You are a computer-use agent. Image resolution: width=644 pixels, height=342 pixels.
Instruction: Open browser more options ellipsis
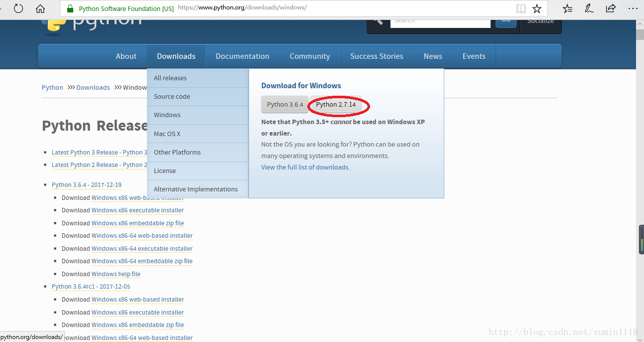click(x=633, y=8)
